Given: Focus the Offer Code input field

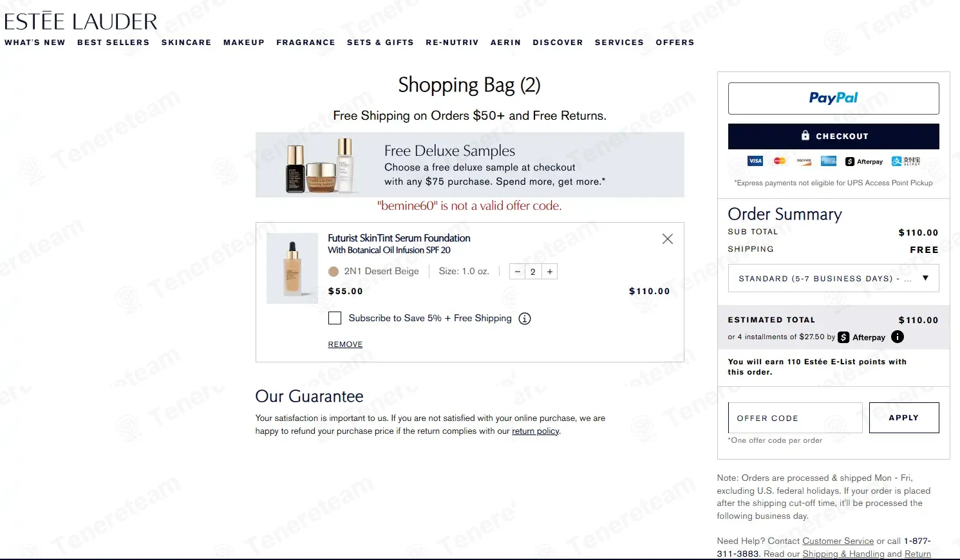Looking at the screenshot, I should point(795,418).
